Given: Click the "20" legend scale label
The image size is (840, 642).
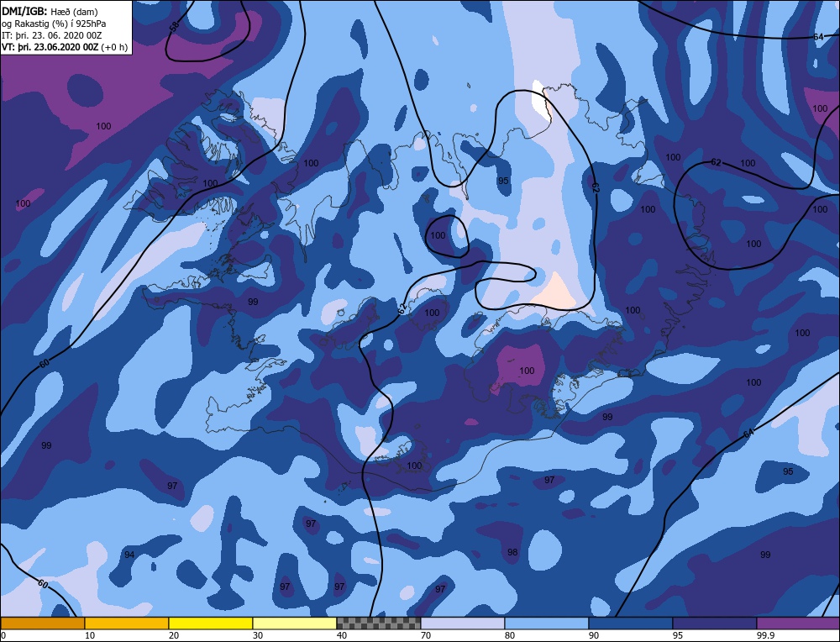Looking at the screenshot, I should tap(174, 635).
